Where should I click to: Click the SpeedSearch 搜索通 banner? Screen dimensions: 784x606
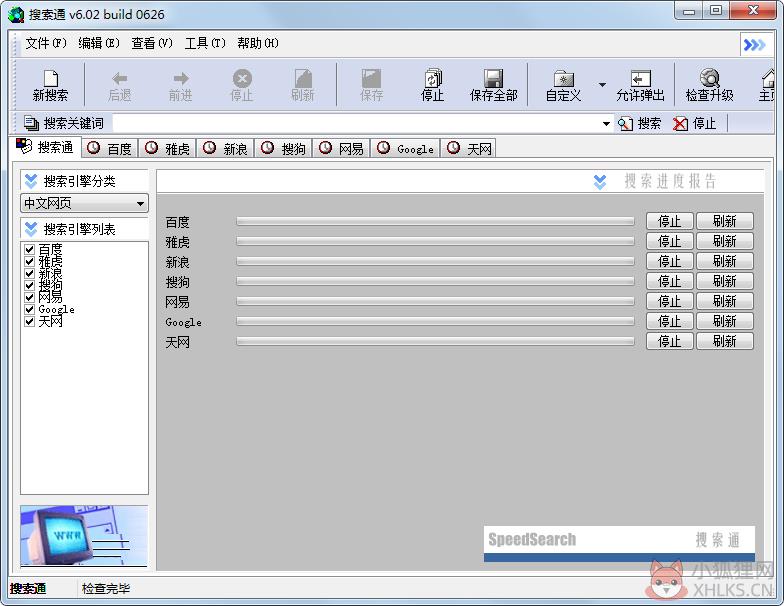tap(619, 543)
